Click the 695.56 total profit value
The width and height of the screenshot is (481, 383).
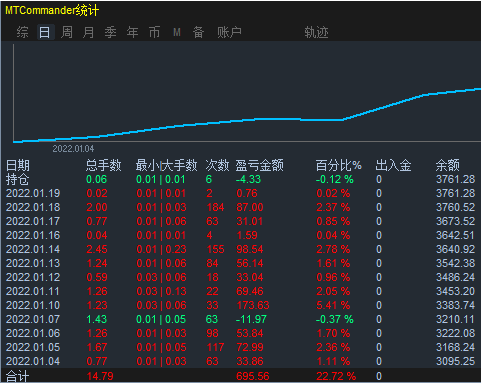pos(253,376)
